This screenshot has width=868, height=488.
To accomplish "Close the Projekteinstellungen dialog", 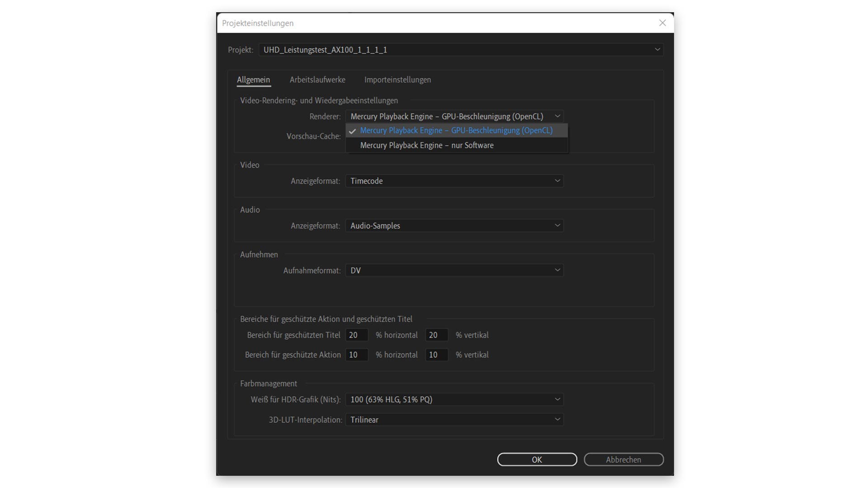I will pyautogui.click(x=662, y=23).
